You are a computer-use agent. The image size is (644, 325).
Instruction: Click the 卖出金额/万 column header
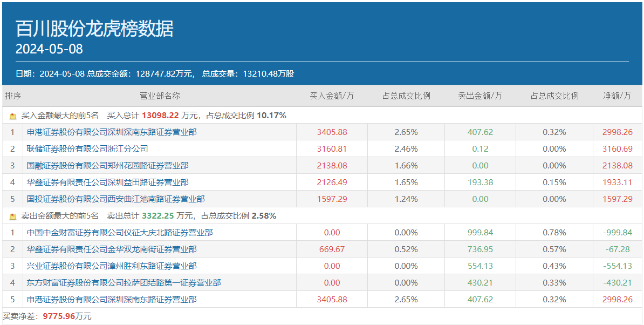point(480,96)
